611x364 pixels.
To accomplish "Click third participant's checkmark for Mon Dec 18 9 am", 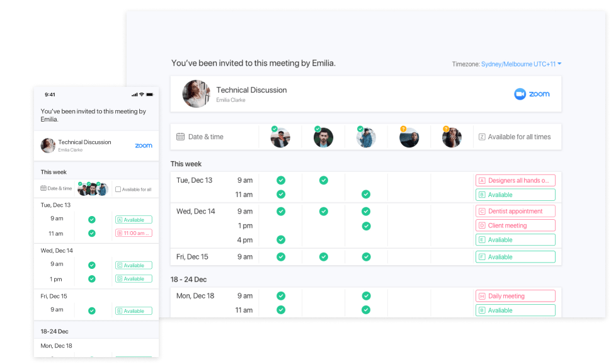I will point(366,296).
